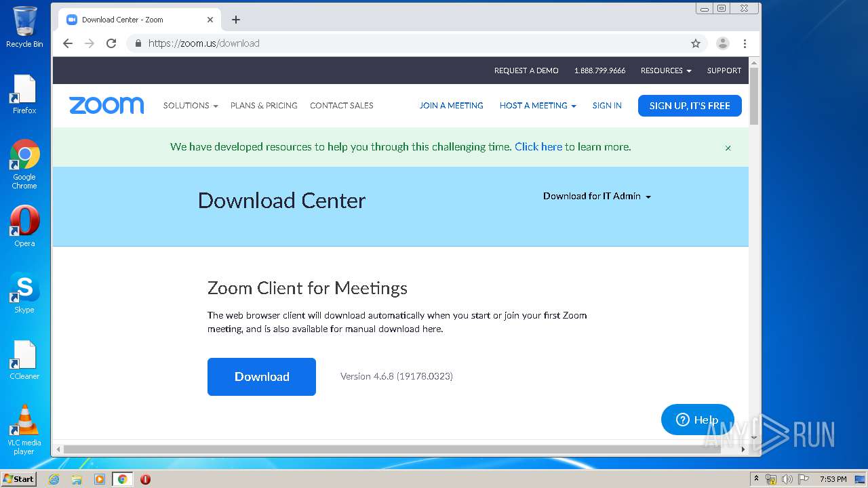Click Request a Demo
Screen dimensions: 868x488
point(526,70)
